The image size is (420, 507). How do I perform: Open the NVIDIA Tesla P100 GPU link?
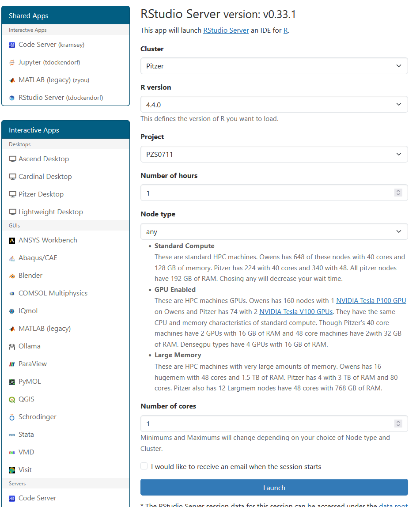point(371,301)
